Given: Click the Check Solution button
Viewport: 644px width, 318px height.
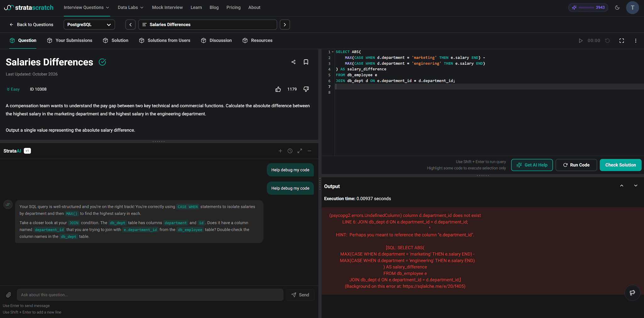Looking at the screenshot, I should coord(620,165).
